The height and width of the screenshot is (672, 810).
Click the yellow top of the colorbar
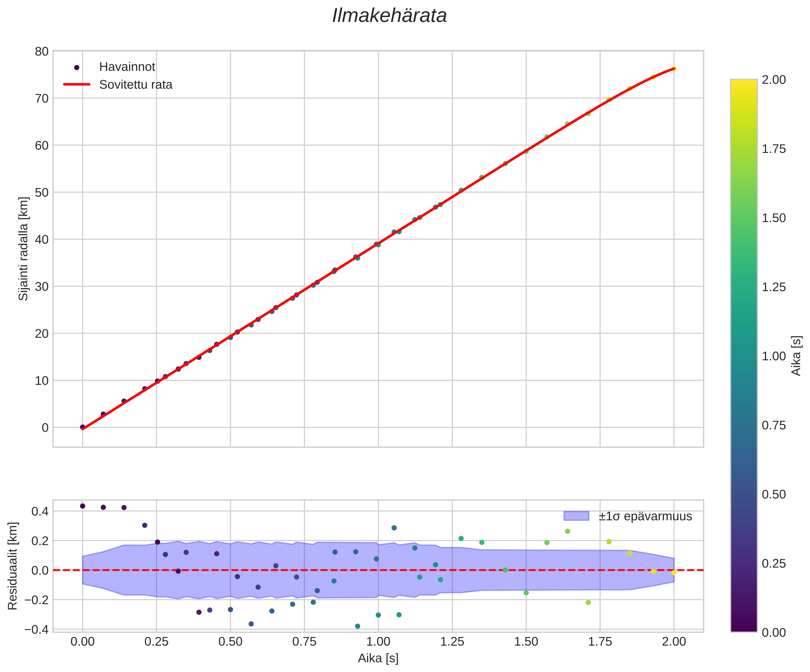pyautogui.click(x=744, y=83)
